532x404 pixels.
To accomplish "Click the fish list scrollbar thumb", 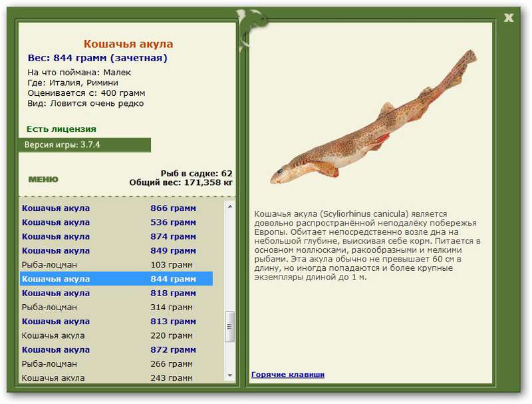I will coord(229,327).
